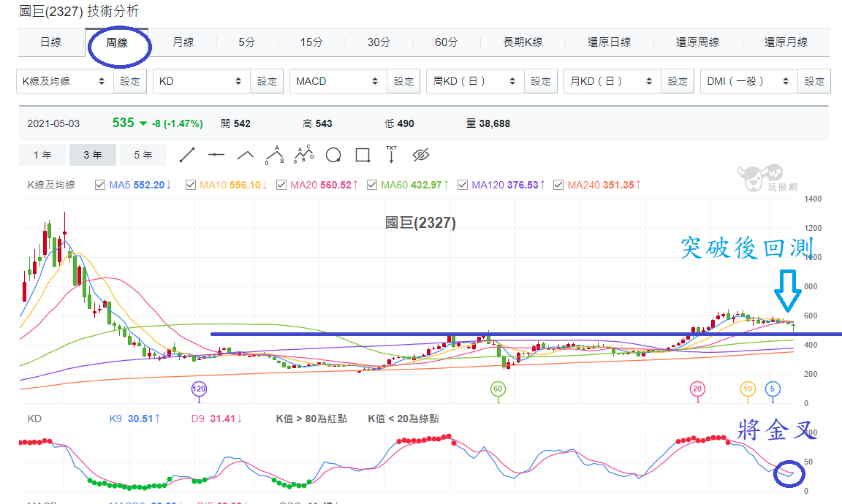The image size is (842, 504).
Task: Select the angle line drawing tool
Action: click(246, 155)
